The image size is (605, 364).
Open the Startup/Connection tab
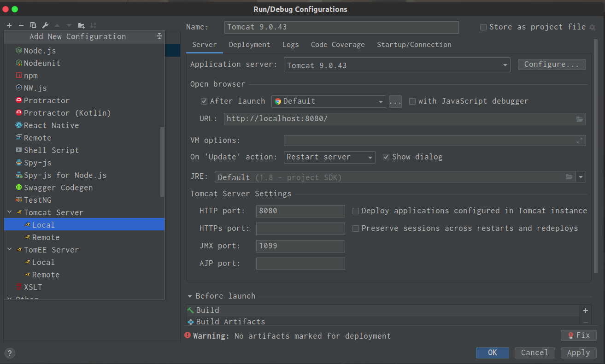pyautogui.click(x=414, y=45)
